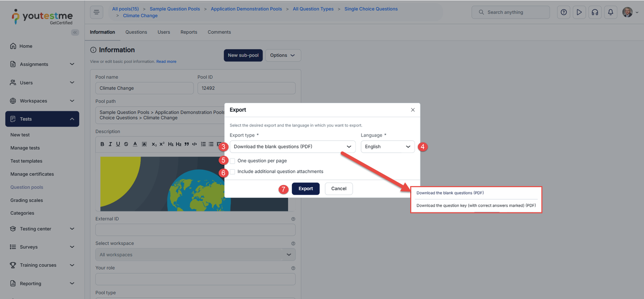
Task: Open the notifications bell icon
Action: point(611,12)
